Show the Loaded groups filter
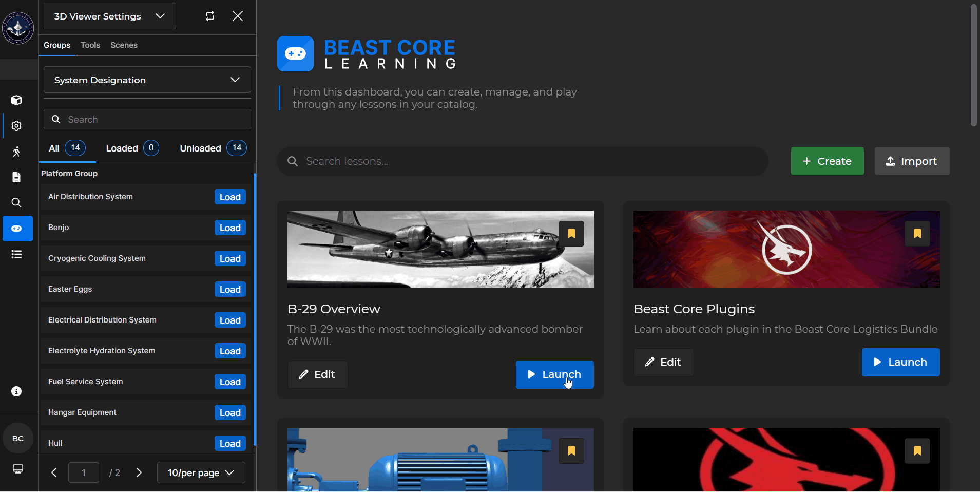This screenshot has height=492, width=980. point(132,148)
